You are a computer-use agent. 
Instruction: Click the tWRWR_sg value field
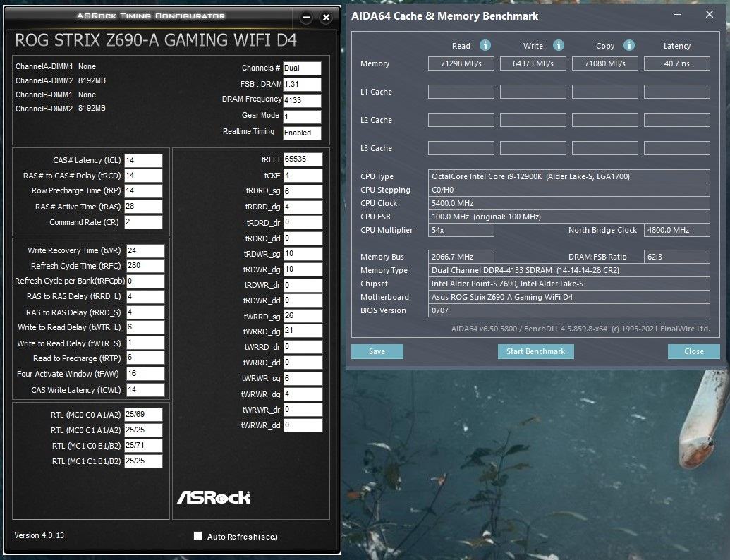pos(303,379)
